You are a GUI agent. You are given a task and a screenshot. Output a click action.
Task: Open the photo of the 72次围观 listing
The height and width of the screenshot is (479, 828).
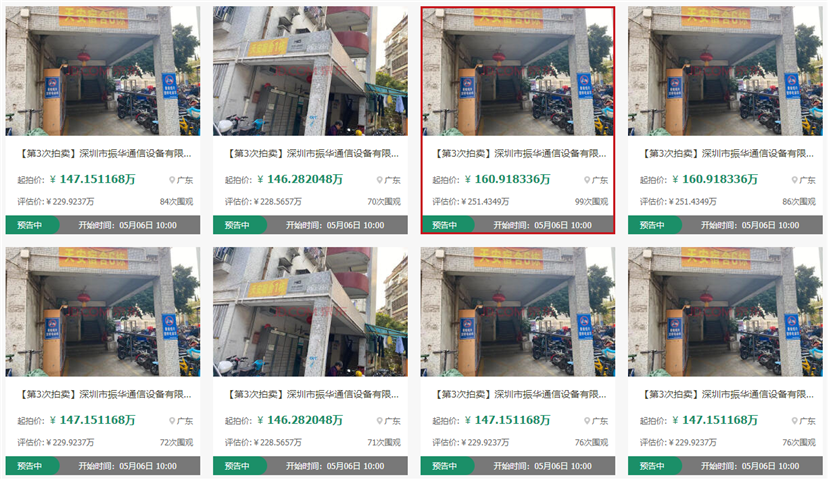[102, 312]
